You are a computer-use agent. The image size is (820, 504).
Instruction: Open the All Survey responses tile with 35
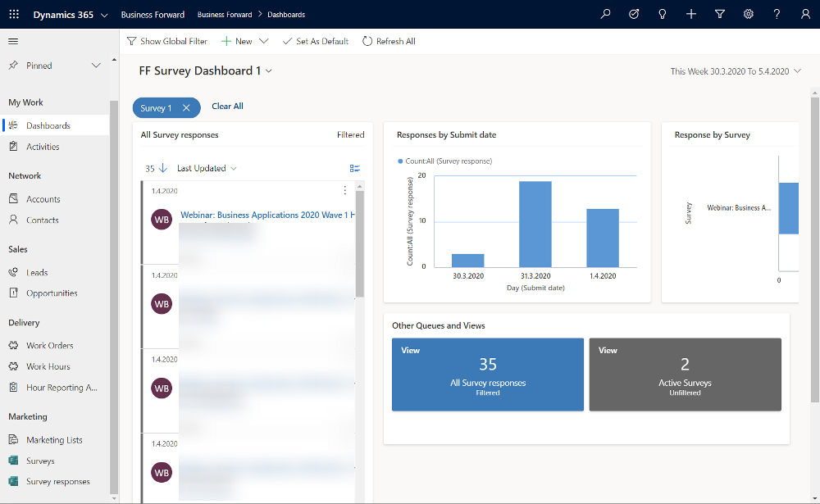(x=487, y=375)
